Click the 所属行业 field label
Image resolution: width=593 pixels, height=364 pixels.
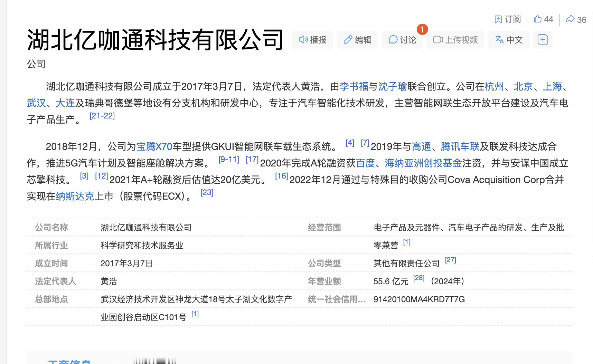click(51, 246)
